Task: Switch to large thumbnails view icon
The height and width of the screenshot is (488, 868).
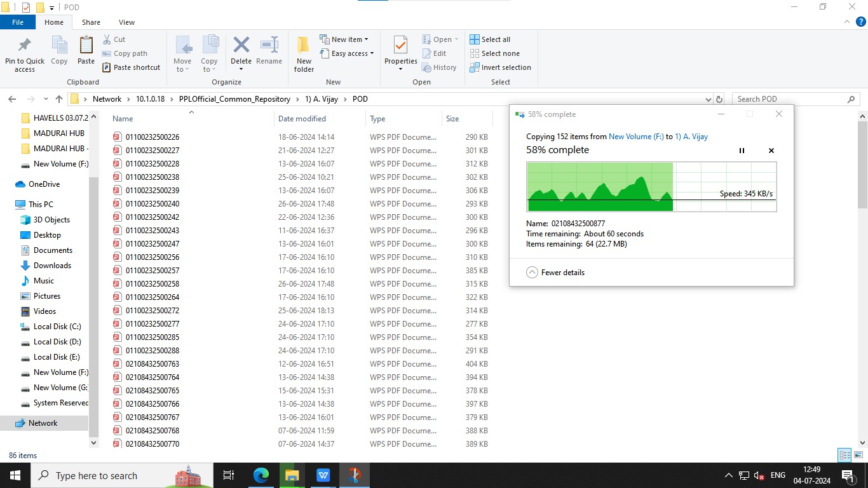Action: coord(858,455)
